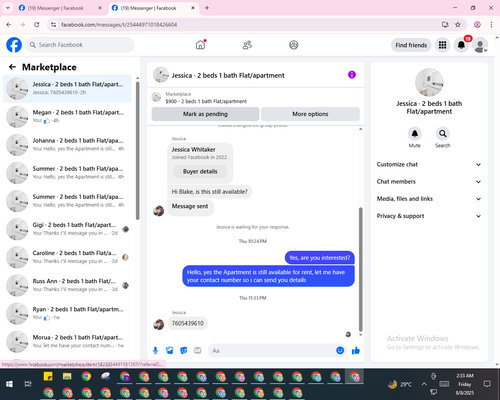
Task: Open the GIF picker icon
Action: click(x=198, y=350)
